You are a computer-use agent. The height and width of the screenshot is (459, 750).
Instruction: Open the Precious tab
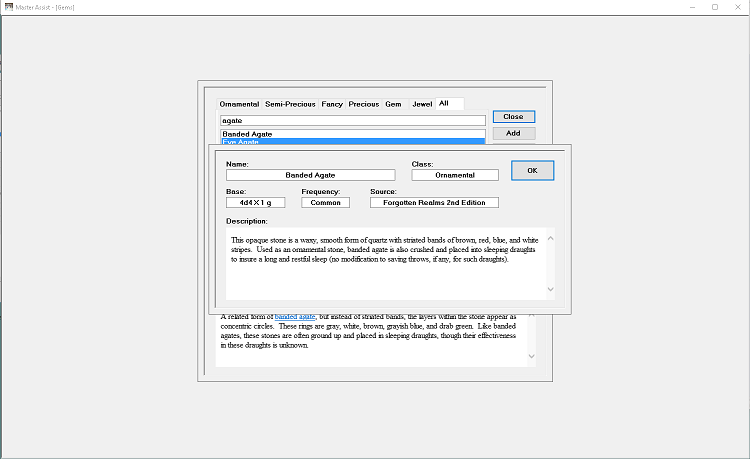364,104
